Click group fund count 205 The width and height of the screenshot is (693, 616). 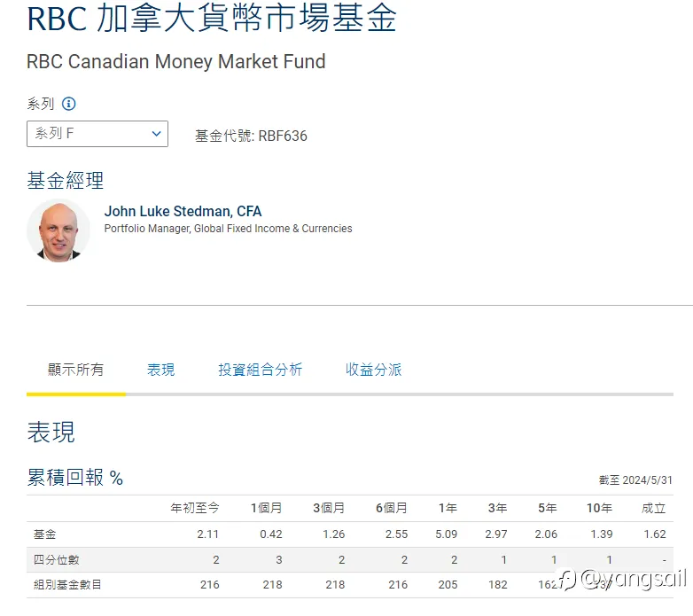pos(448,585)
